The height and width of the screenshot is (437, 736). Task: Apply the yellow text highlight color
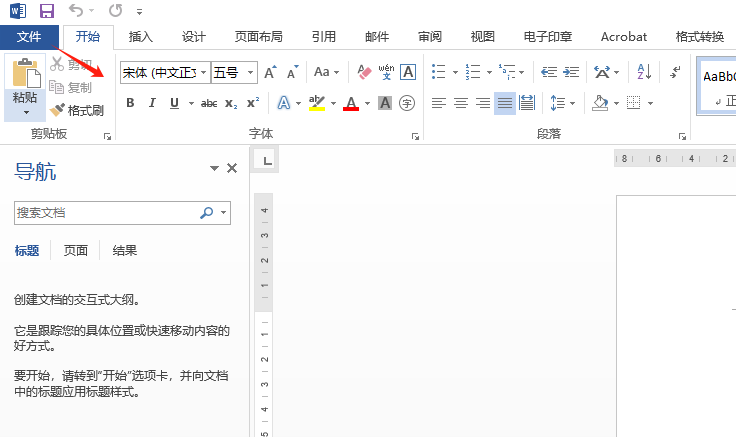tap(317, 103)
